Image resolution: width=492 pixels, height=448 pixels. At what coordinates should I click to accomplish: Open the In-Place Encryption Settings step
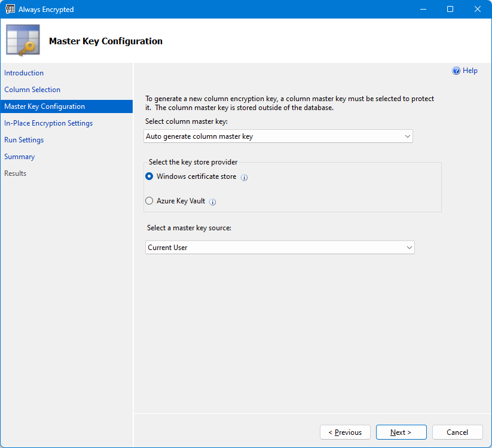tap(48, 123)
